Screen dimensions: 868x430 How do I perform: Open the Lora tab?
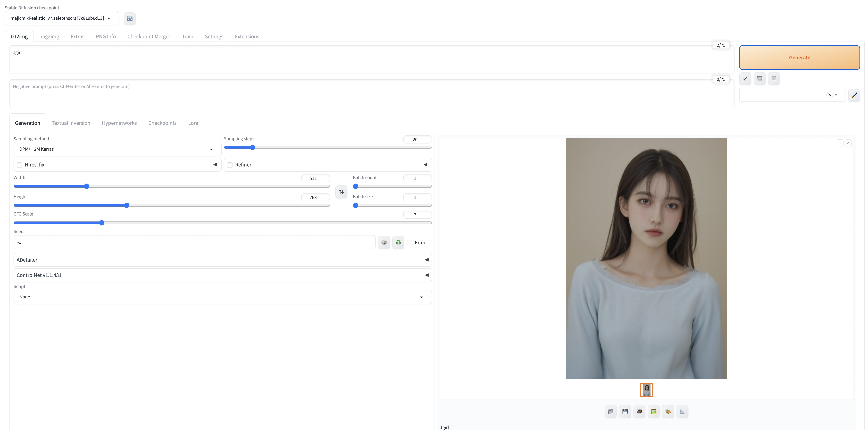point(193,123)
